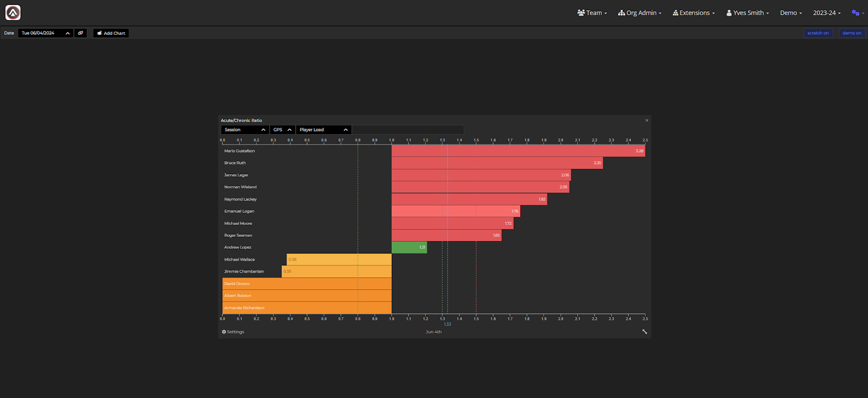Open the Date picker dropdown

point(46,33)
